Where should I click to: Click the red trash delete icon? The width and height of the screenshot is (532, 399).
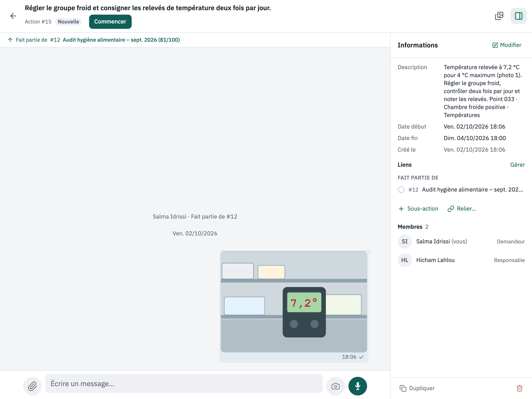tap(520, 388)
